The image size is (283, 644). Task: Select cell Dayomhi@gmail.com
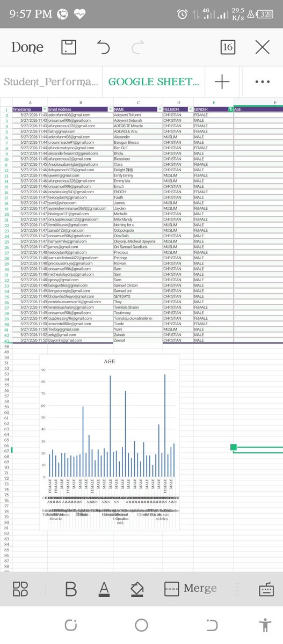(x=80, y=340)
